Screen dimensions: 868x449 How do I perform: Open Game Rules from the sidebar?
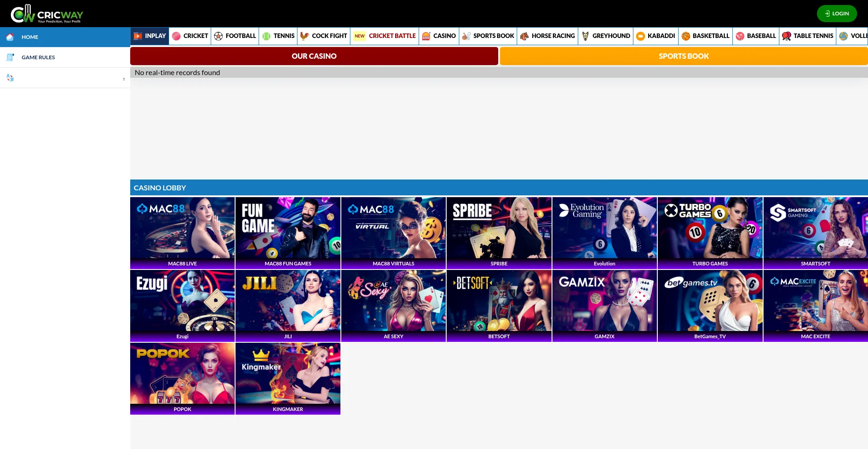(x=65, y=57)
